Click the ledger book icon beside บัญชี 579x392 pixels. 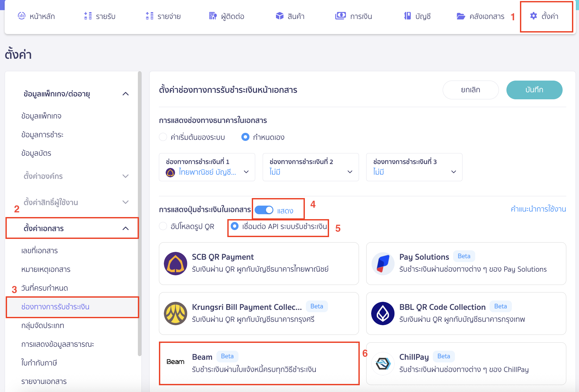[x=407, y=16]
